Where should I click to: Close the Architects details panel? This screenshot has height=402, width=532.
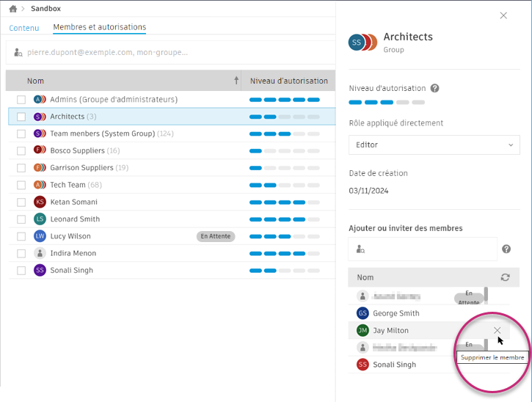(503, 15)
